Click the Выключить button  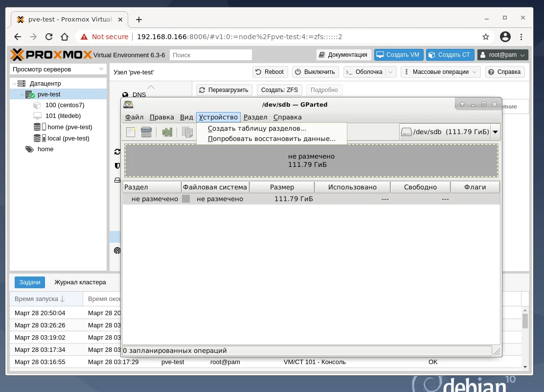tap(316, 72)
